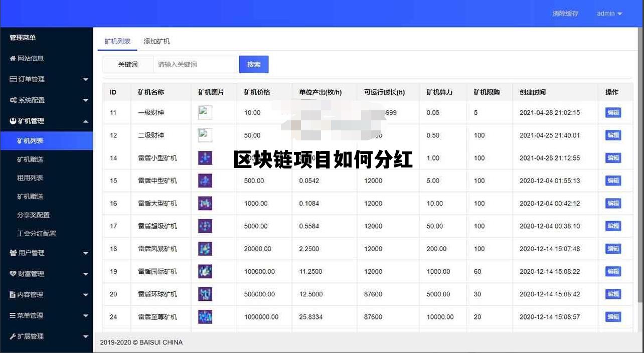
Task: Click the 网站信息 home icon in sidebar
Action: [x=13, y=58]
